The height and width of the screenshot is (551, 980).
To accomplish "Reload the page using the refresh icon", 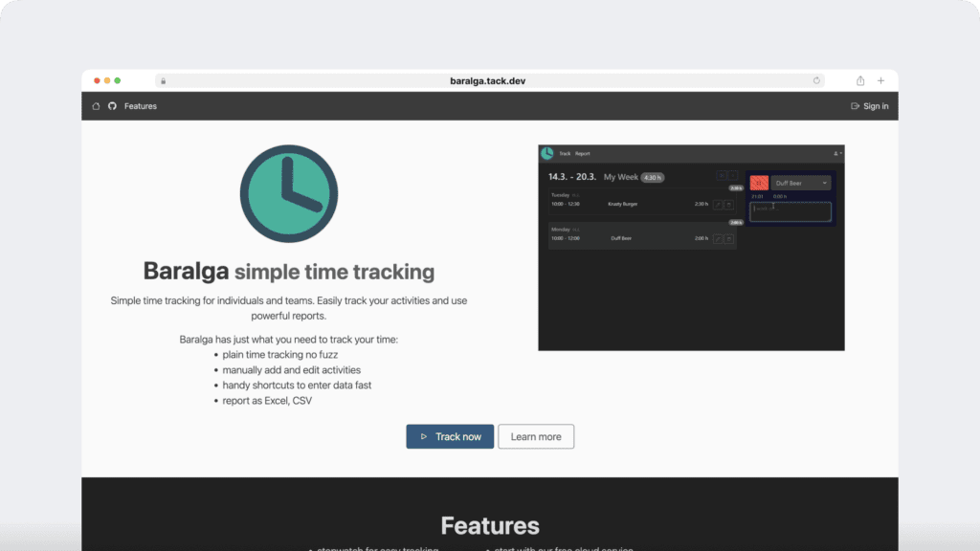I will click(x=816, y=81).
